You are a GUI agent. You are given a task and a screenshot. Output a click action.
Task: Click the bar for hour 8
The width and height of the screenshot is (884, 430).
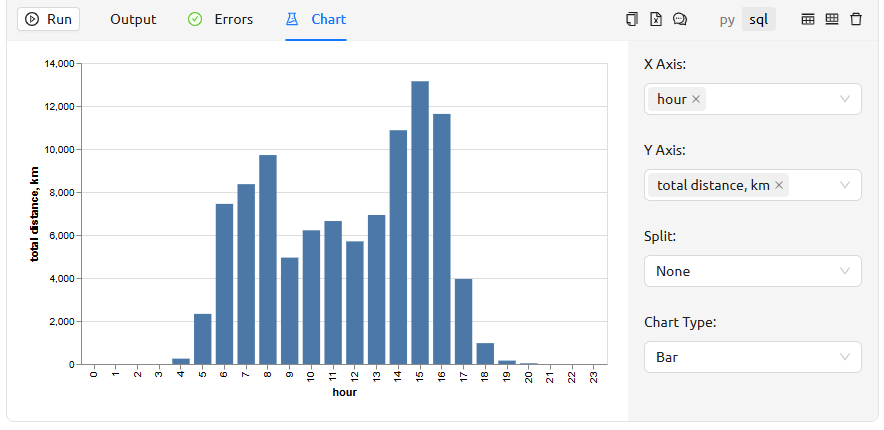[x=268, y=260]
